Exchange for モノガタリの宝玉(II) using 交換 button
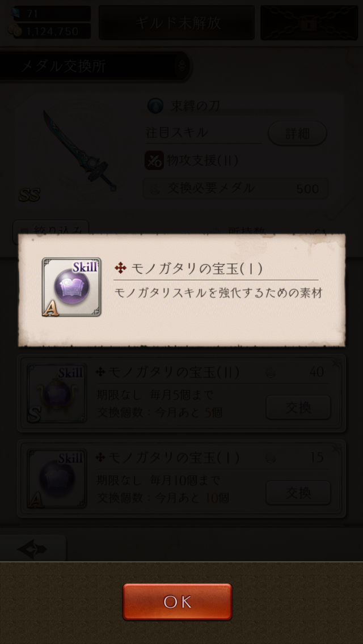The image size is (363, 644). point(298,408)
